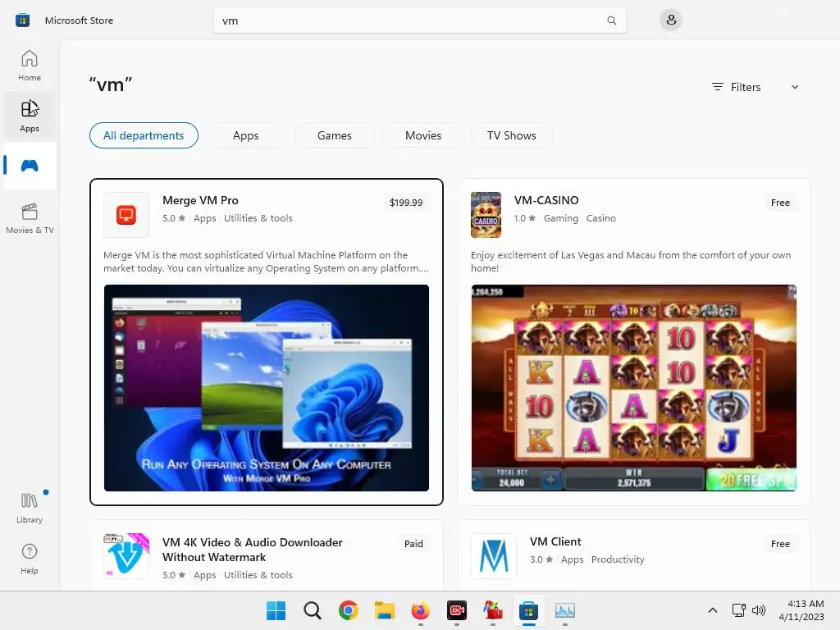The image size is (840, 630).
Task: Launch Firefox from the taskbar
Action: tap(421, 610)
